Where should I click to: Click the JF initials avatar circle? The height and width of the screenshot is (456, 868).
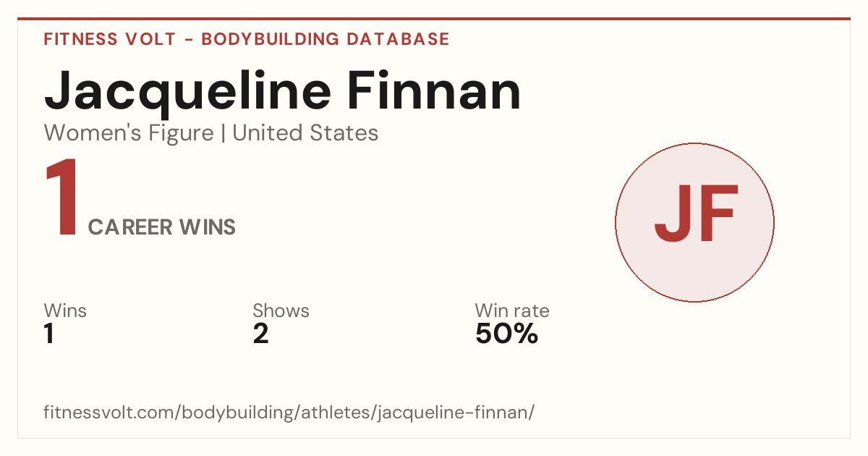point(694,222)
